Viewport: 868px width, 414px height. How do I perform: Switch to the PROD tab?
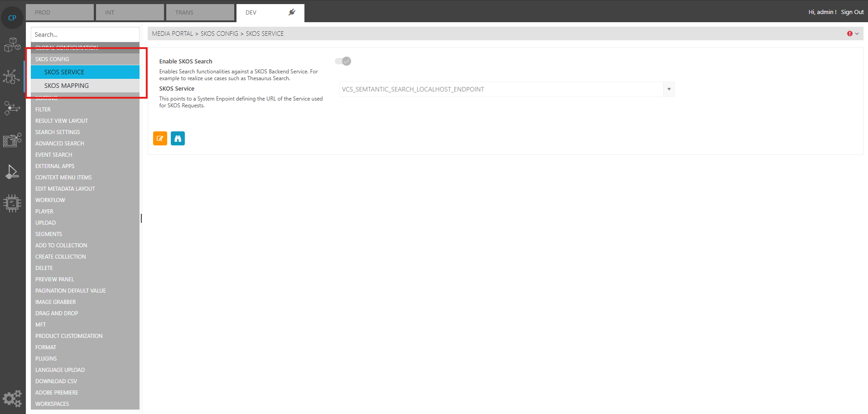[x=60, y=12]
